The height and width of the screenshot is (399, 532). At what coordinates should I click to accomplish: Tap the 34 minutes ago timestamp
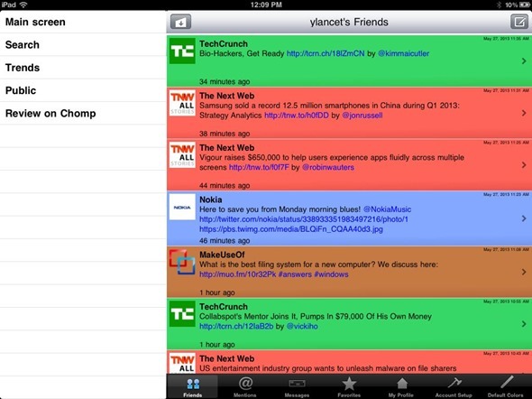pos(225,82)
